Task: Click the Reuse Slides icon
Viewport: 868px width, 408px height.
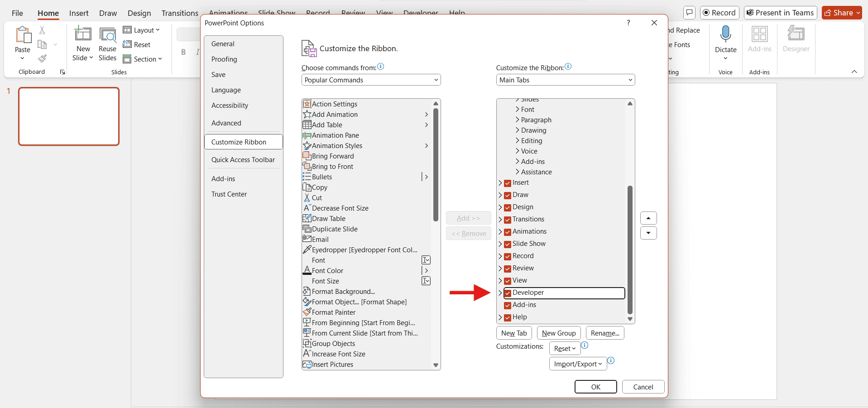Action: pos(107,34)
